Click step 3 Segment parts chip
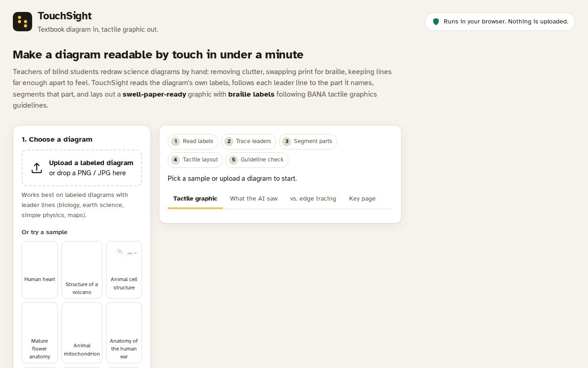The width and height of the screenshot is (588, 368). (308, 142)
